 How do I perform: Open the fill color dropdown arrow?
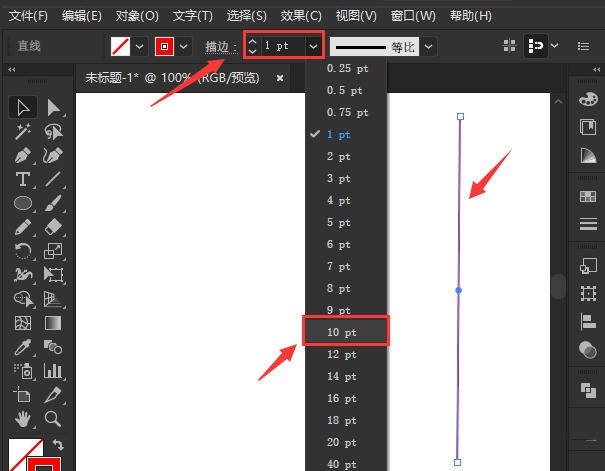[140, 47]
